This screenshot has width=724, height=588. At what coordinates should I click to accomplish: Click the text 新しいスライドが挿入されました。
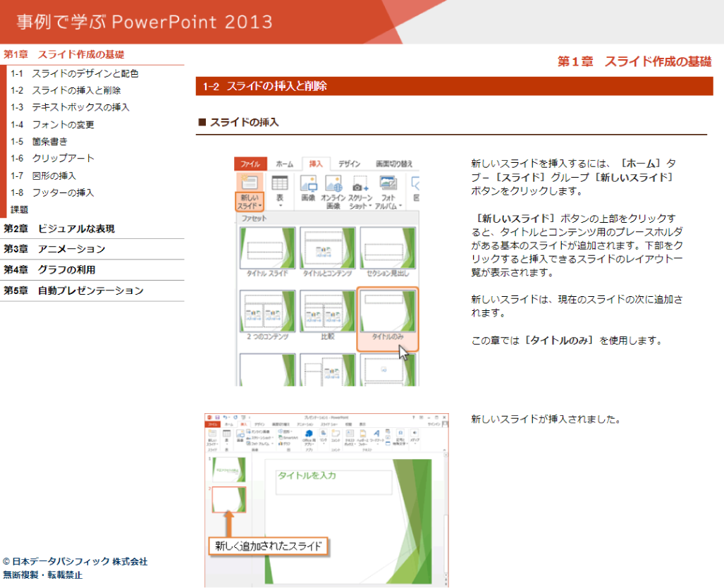[x=546, y=419]
